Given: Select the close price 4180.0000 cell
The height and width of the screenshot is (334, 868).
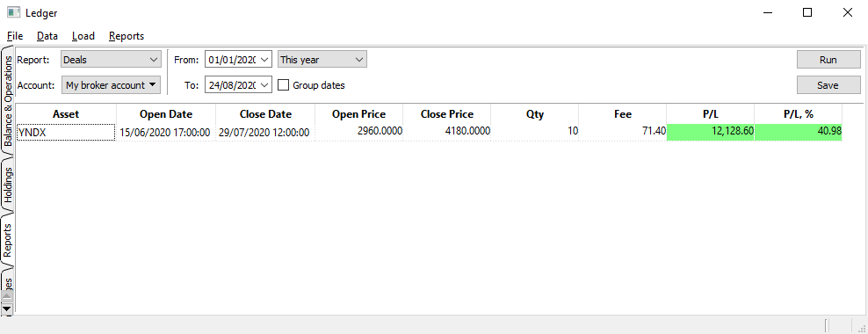Looking at the screenshot, I should [x=446, y=133].
